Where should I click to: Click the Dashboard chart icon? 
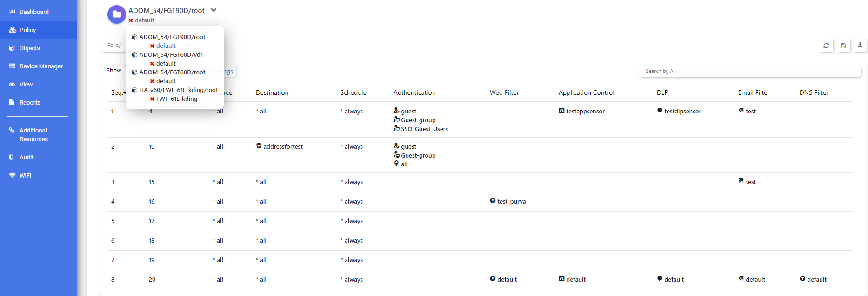pyautogui.click(x=12, y=12)
